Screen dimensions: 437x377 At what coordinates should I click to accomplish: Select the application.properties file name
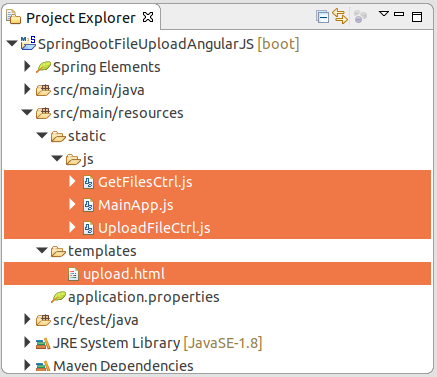[x=144, y=297]
